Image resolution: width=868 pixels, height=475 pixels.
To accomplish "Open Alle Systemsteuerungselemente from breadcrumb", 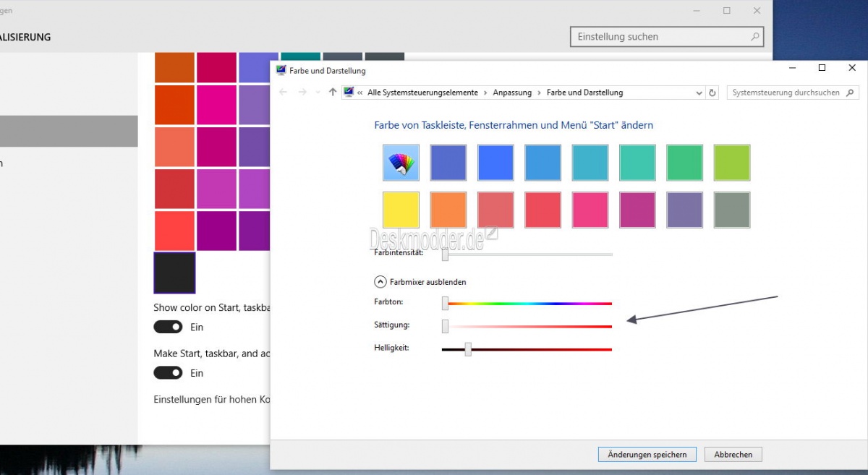I will tap(424, 92).
